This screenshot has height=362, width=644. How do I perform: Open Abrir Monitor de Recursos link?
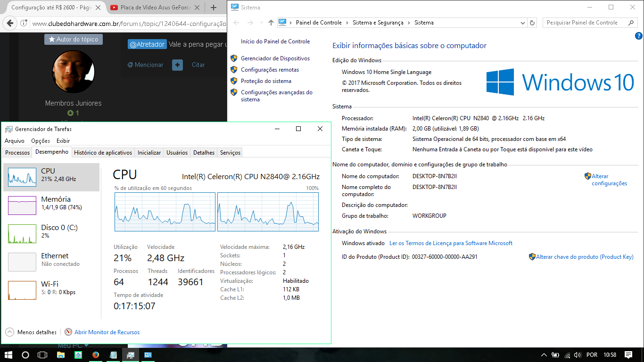[x=107, y=332]
